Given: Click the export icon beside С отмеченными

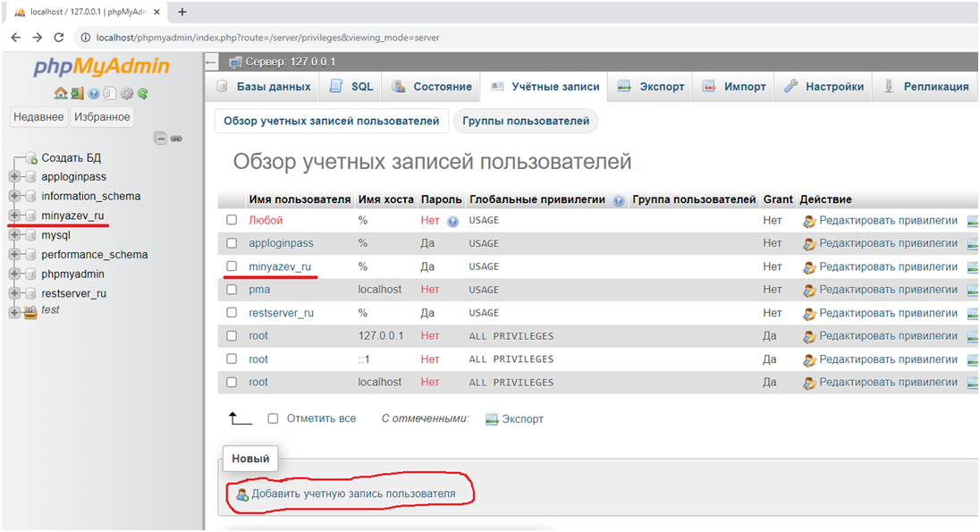Looking at the screenshot, I should point(492,418).
